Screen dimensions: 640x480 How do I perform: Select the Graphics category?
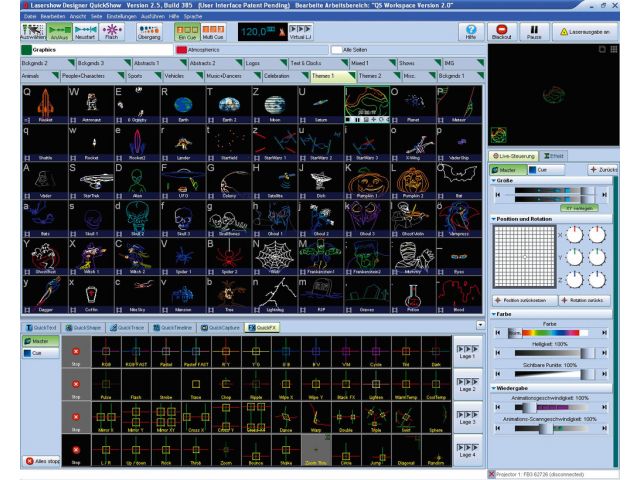coord(97,50)
